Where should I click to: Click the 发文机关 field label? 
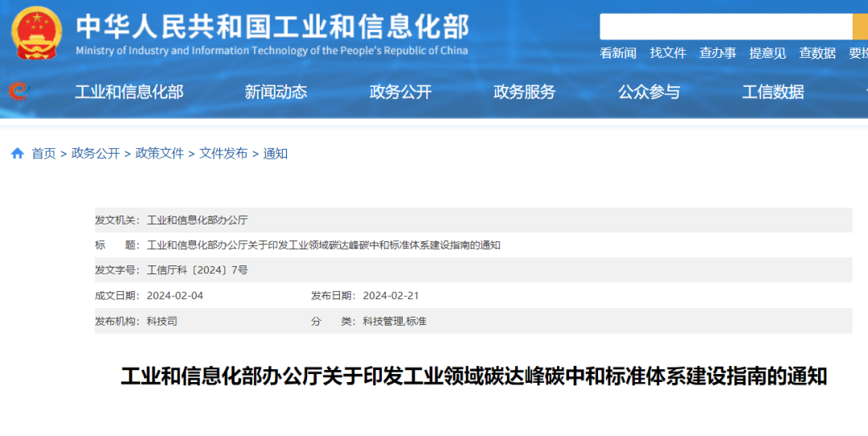coord(117,220)
